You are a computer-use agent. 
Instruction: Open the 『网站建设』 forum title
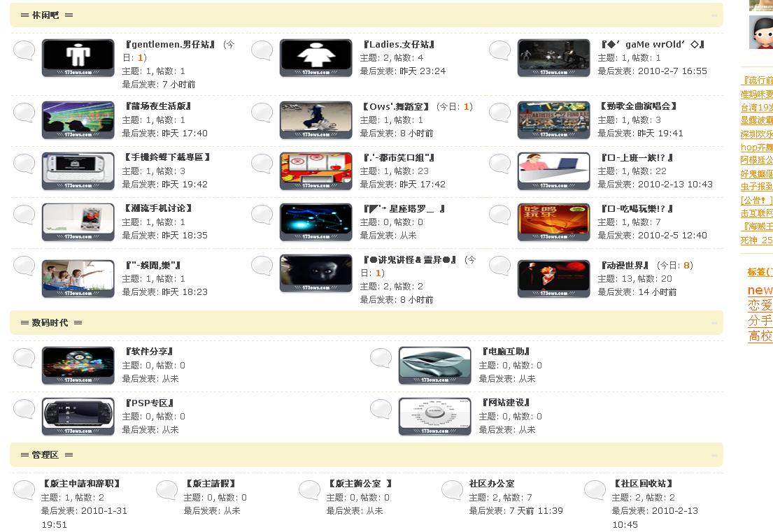point(506,403)
